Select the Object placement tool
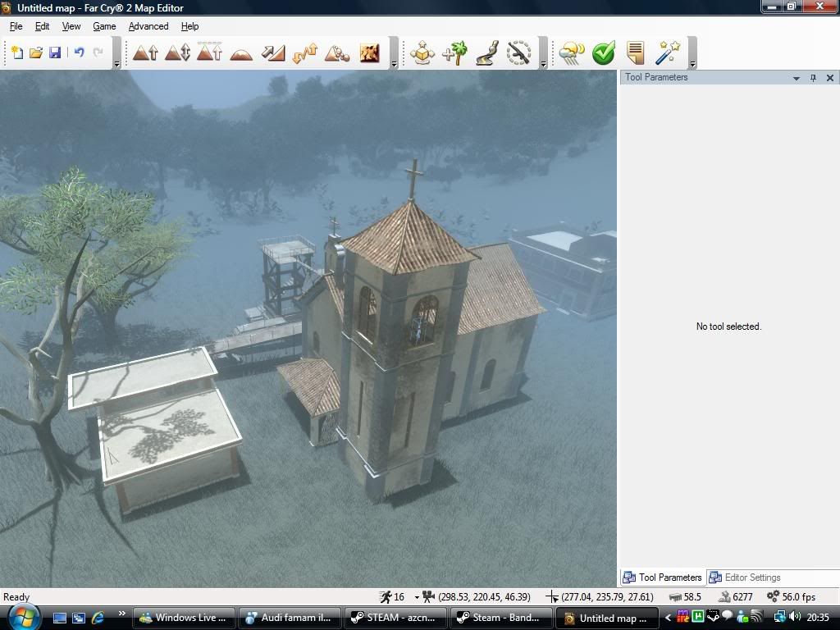 [x=422, y=52]
